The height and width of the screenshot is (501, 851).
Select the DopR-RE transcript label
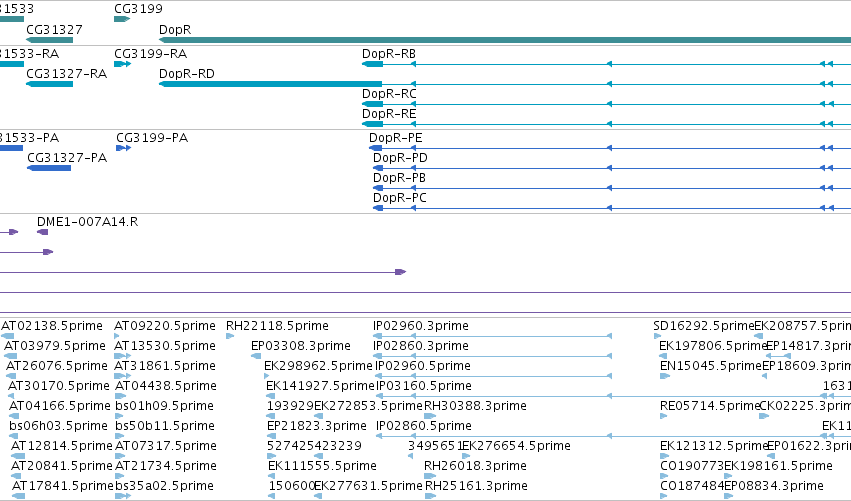click(389, 114)
